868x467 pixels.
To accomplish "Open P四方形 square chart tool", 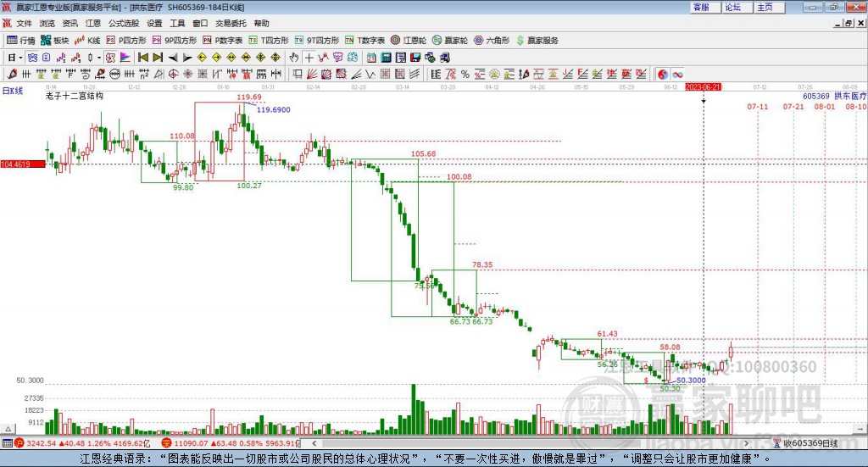I will [x=126, y=41].
